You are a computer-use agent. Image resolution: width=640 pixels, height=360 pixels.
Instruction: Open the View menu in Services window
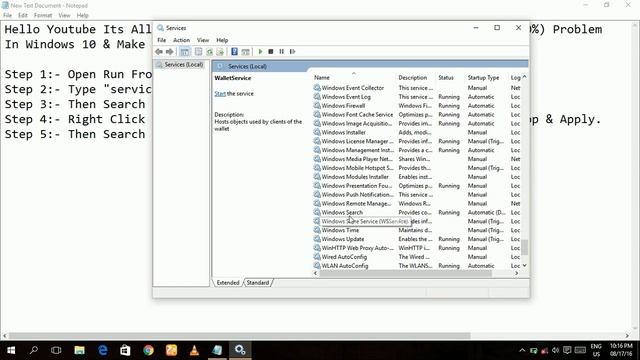[203, 40]
